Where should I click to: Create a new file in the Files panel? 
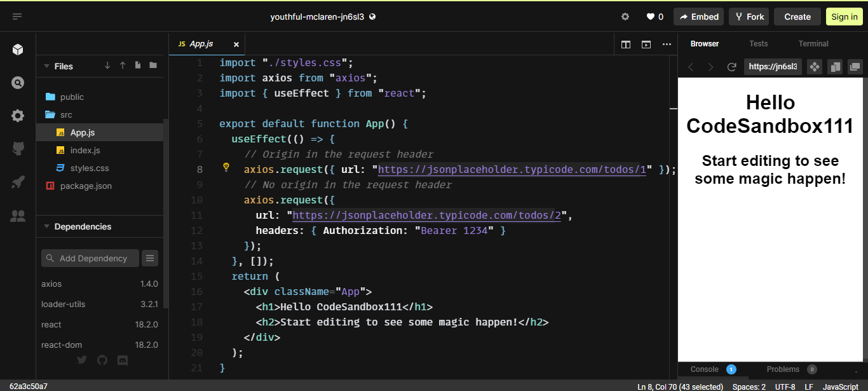coord(136,65)
